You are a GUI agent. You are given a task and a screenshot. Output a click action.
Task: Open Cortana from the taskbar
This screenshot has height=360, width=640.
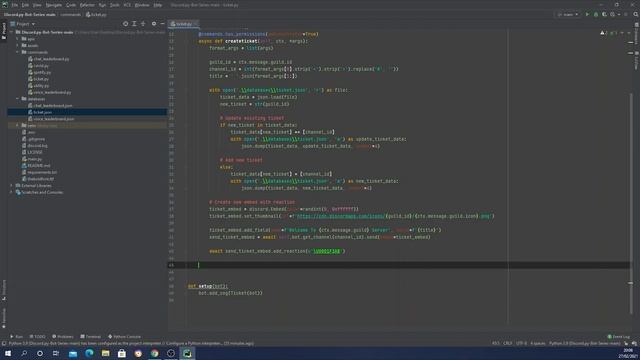[40, 353]
